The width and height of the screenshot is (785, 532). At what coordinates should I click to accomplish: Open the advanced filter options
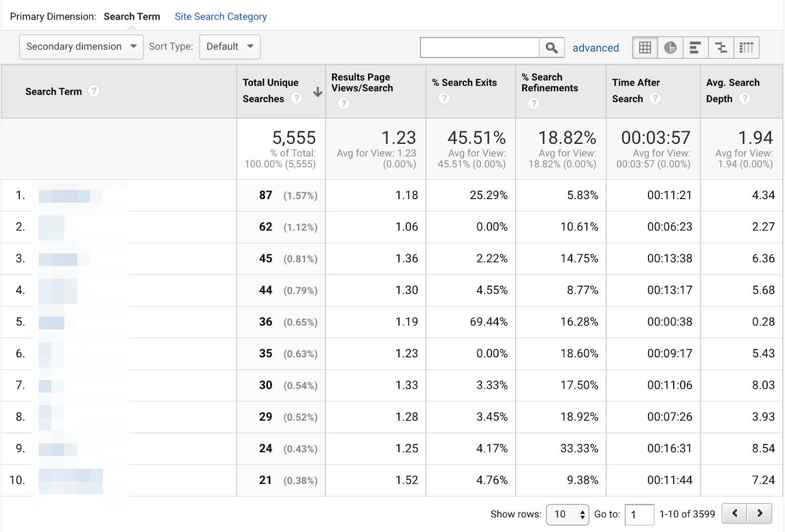(596, 48)
